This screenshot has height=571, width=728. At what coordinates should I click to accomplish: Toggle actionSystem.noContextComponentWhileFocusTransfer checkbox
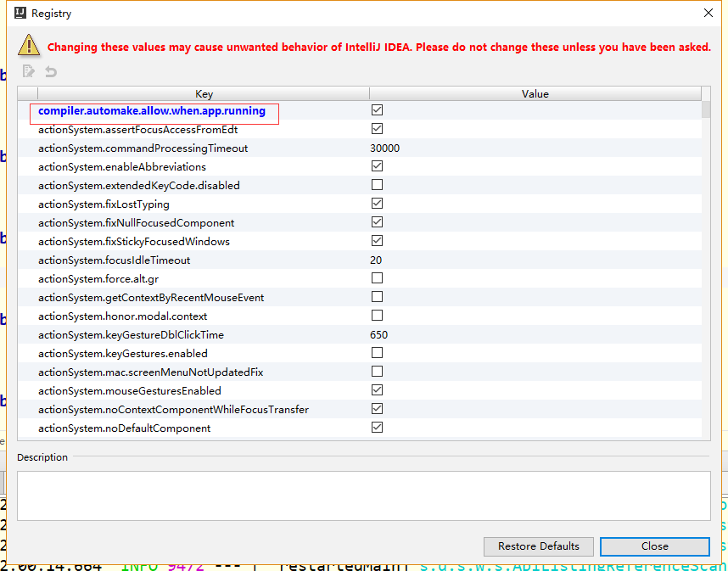(x=377, y=408)
